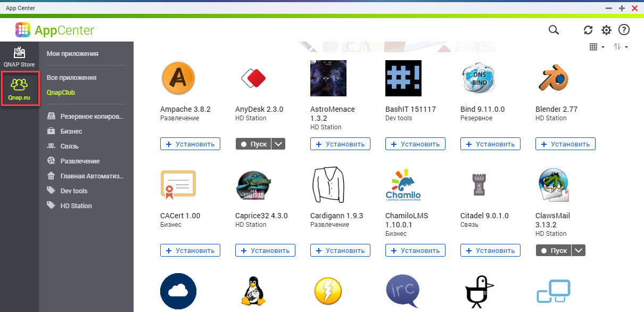
Task: Filter by Главная Автоматизация category
Action: (85, 176)
